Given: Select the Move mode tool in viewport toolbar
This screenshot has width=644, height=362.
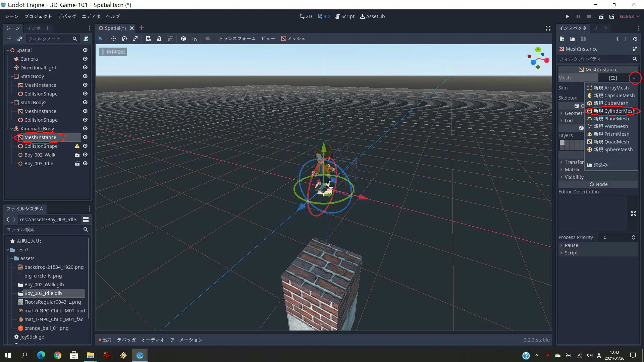Looking at the screenshot, I should pos(114,39).
